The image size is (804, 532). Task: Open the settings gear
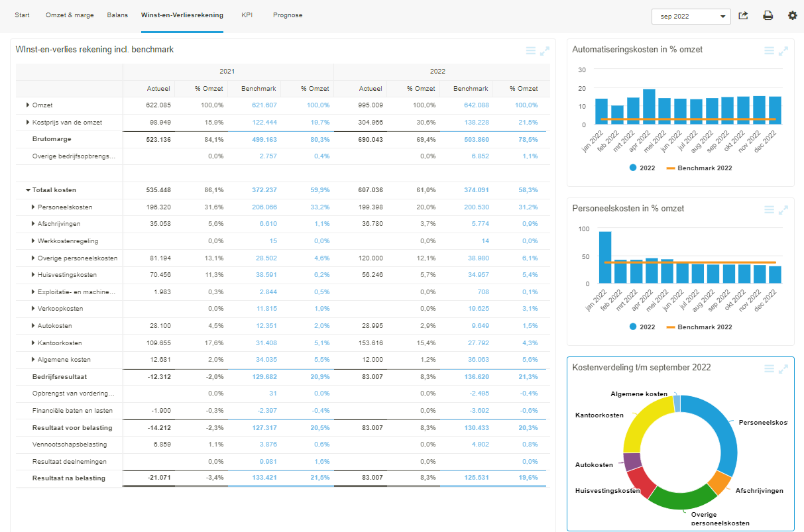pos(793,15)
